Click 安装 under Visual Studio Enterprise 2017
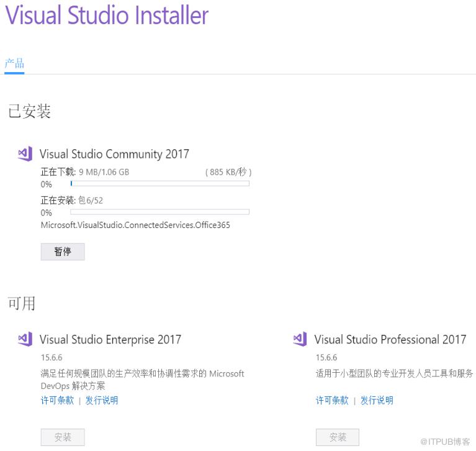The height and width of the screenshot is (451, 476). [x=63, y=437]
